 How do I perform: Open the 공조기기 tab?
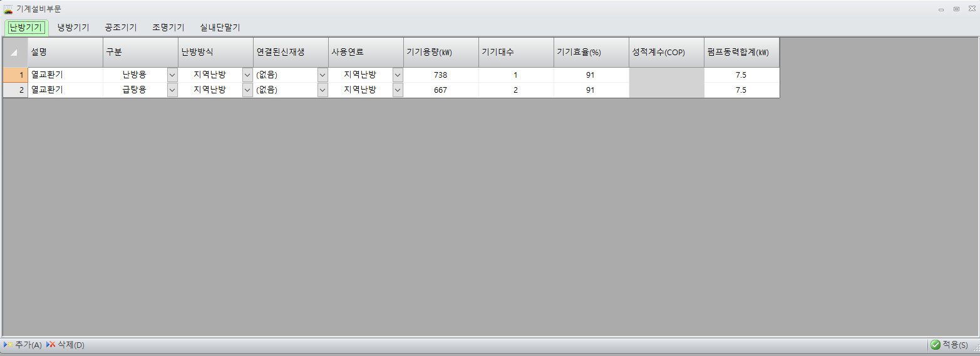point(121,28)
